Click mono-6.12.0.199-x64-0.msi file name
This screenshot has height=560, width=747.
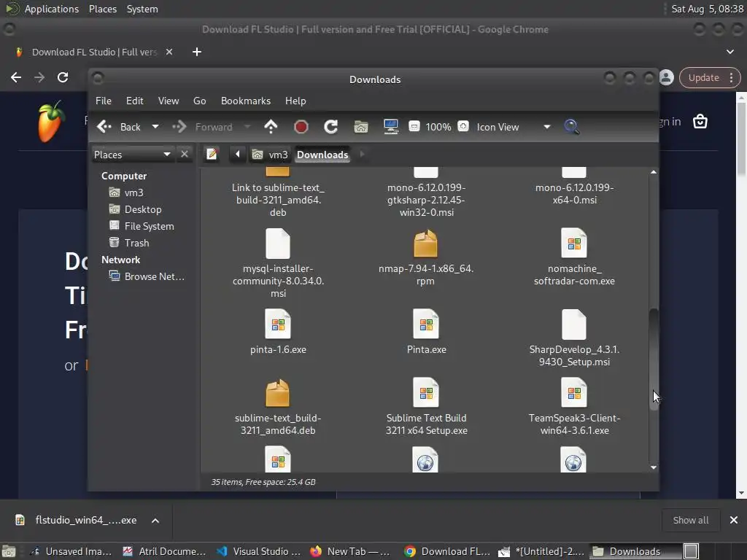[574, 194]
